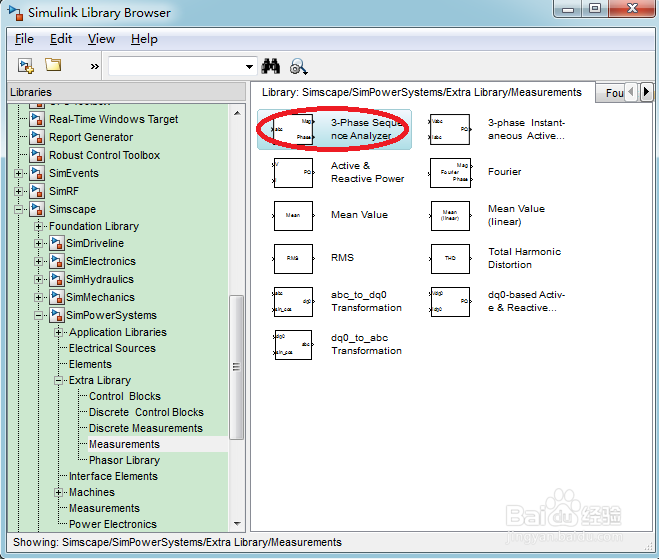Select the Mean Value (linear) block icon
Viewport: 659px width, 559px height.
(450, 216)
